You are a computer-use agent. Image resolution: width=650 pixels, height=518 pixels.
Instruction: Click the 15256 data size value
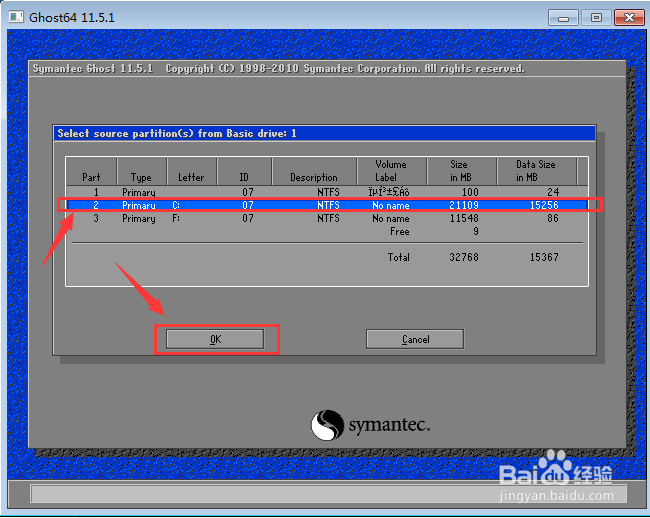(544, 205)
